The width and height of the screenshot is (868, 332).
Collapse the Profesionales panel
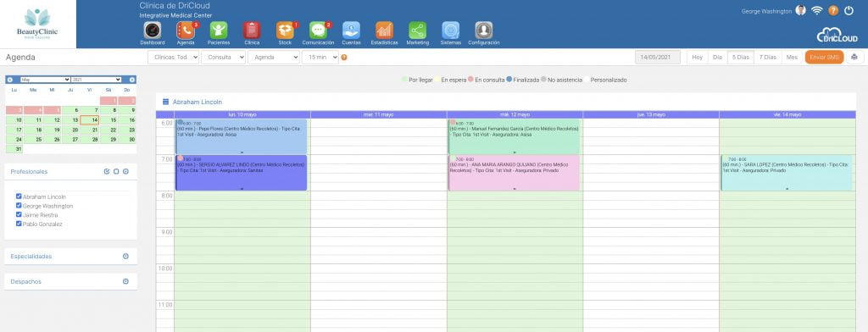(125, 172)
